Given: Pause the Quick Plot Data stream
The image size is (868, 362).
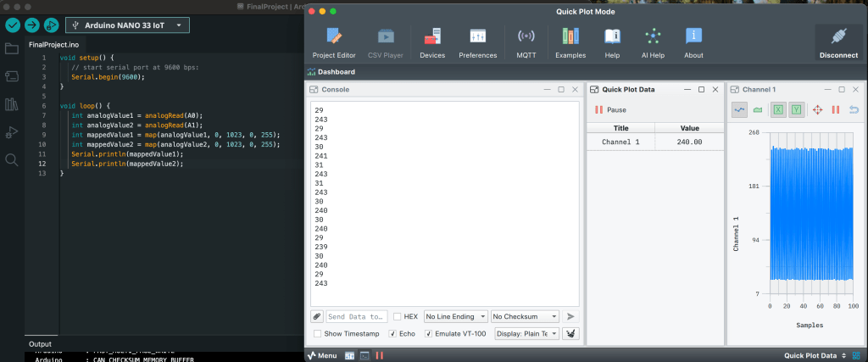Looking at the screenshot, I should pos(610,110).
